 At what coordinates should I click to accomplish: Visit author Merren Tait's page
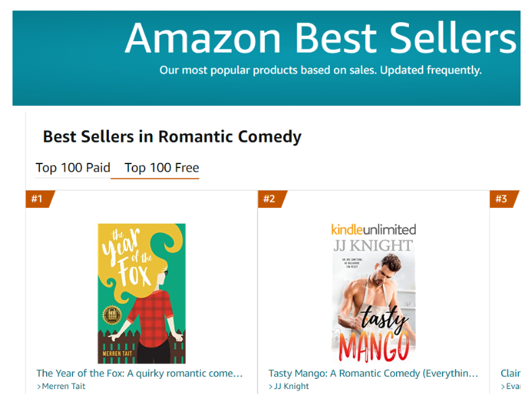(64, 386)
